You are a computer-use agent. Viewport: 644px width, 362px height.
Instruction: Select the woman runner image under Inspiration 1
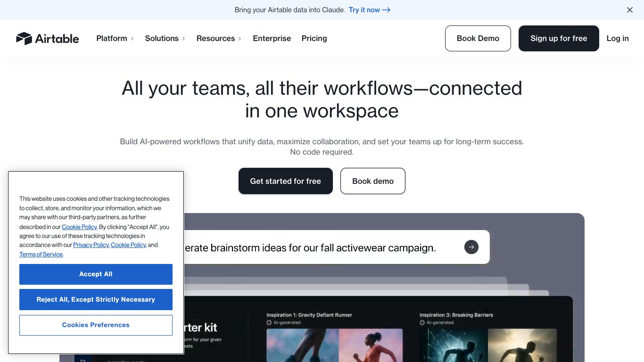tap(371, 346)
